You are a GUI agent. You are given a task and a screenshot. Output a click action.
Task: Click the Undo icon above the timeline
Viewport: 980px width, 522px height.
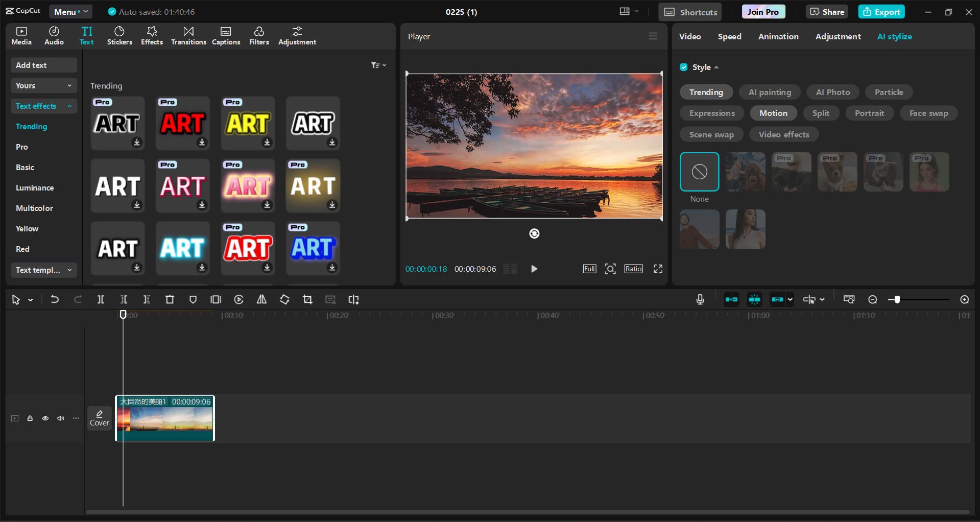[55, 300]
